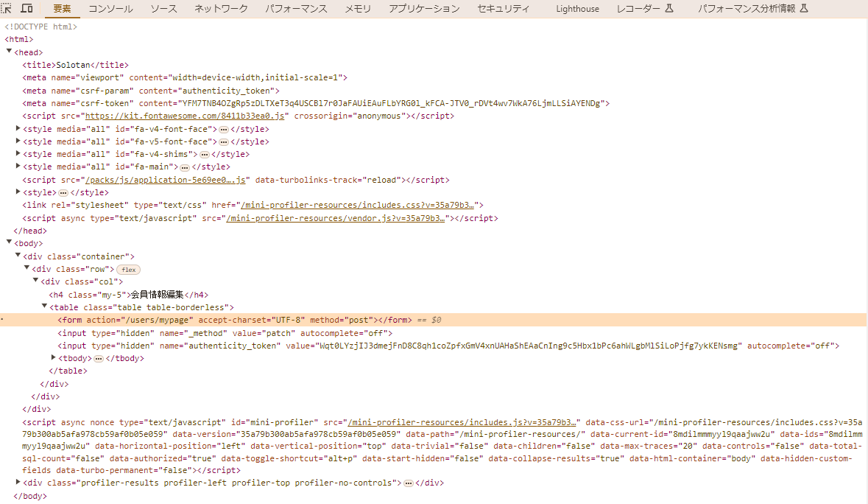Click ellipsis of fa-v4-shims style
This screenshot has height=504, width=868.
coord(204,155)
